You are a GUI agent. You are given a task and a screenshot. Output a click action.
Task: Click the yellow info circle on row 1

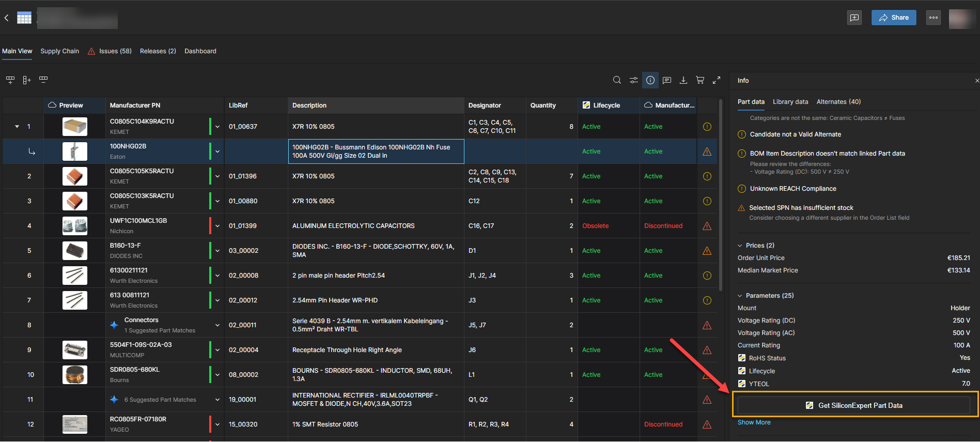(707, 127)
